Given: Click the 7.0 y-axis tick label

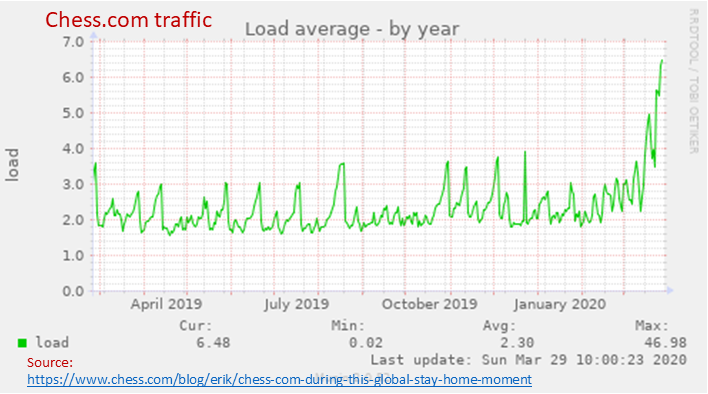Looking at the screenshot, I should click(x=73, y=42).
